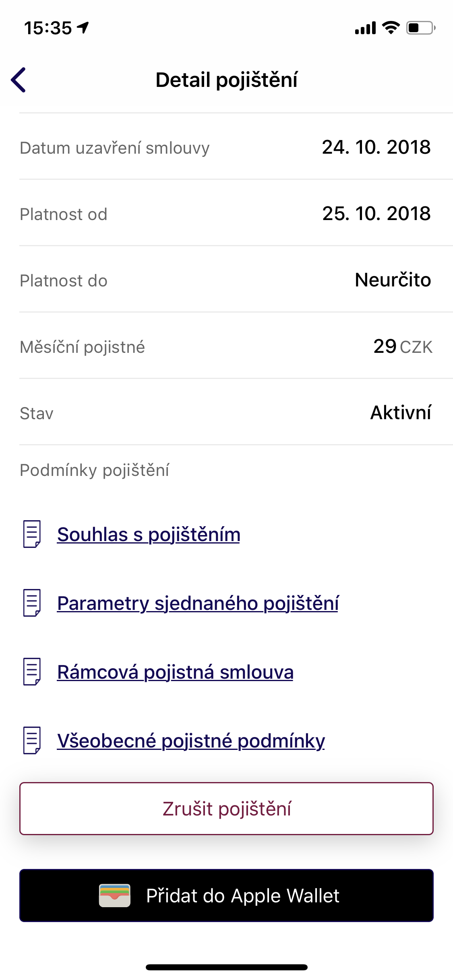This screenshot has height=980, width=453.
Task: Open the Rámcová pojistná smlouva link
Action: [175, 672]
